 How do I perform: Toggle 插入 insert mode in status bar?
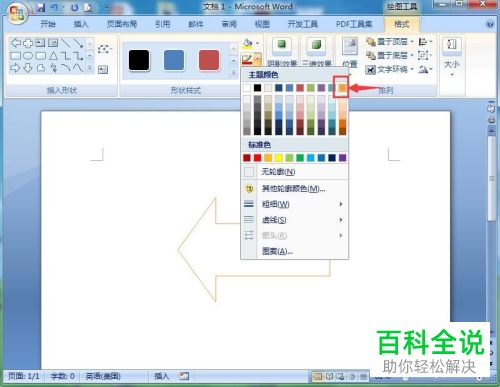(162, 376)
